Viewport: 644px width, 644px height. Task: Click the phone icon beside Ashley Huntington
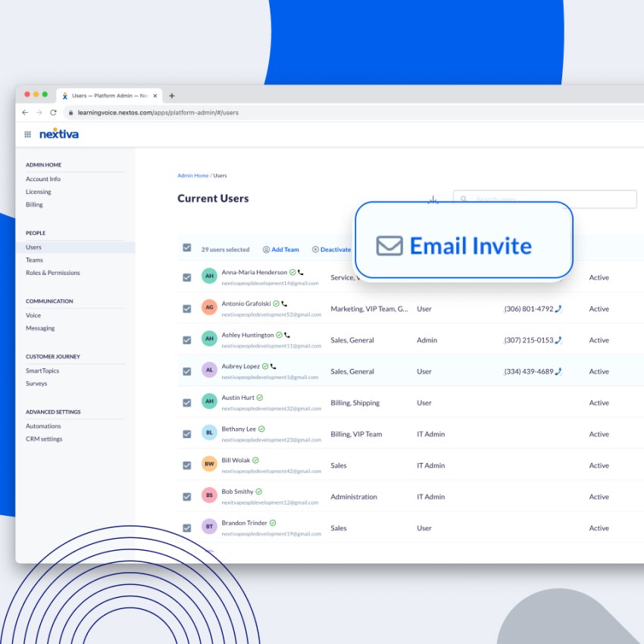pyautogui.click(x=287, y=335)
